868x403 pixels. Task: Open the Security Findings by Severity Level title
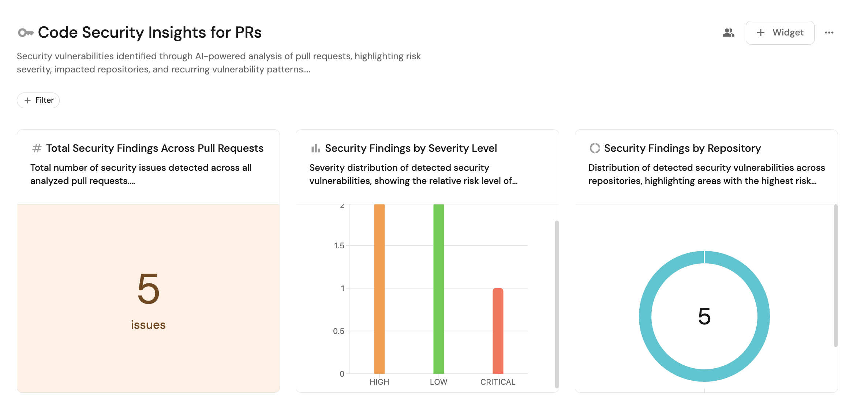[x=411, y=148]
